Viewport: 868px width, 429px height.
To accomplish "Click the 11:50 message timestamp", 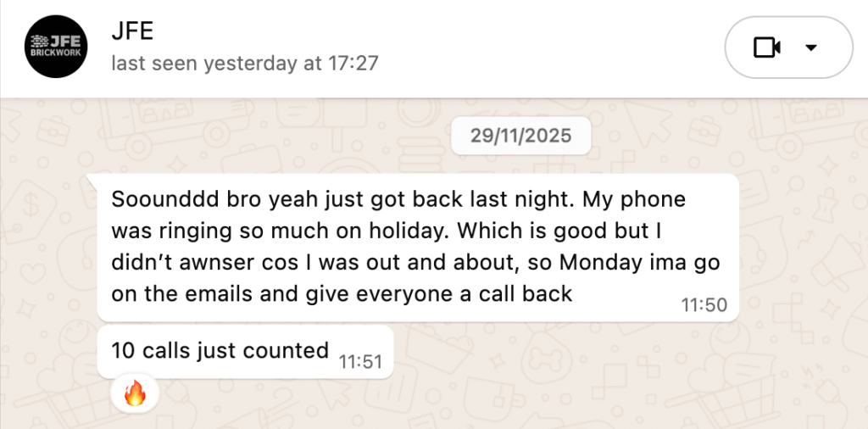I will pyautogui.click(x=704, y=305).
